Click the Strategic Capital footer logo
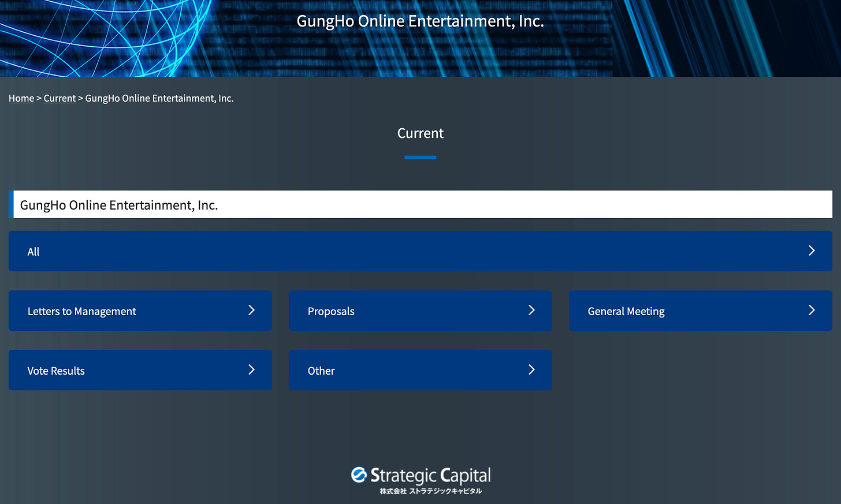This screenshot has height=504, width=841. point(421,480)
